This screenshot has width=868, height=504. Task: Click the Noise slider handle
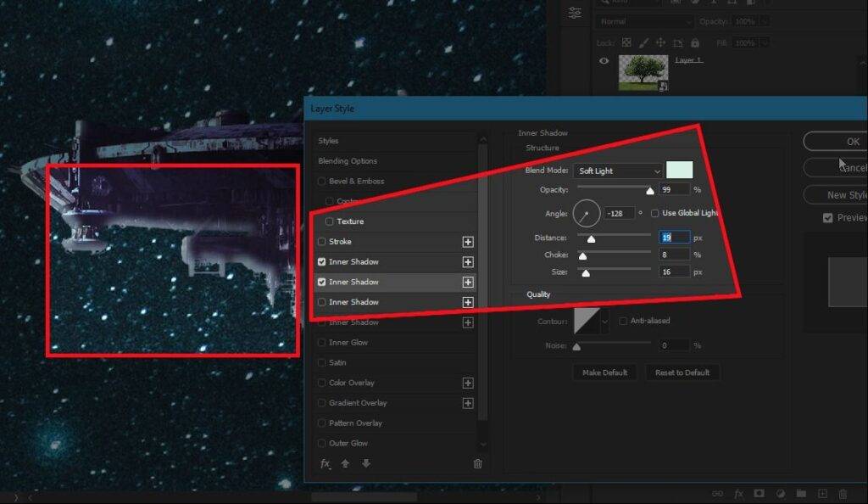(x=576, y=347)
